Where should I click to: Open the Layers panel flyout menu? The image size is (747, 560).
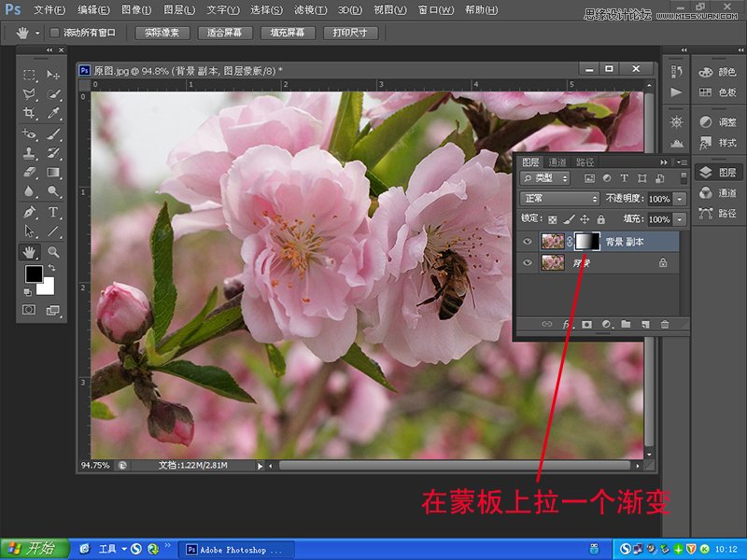point(682,162)
